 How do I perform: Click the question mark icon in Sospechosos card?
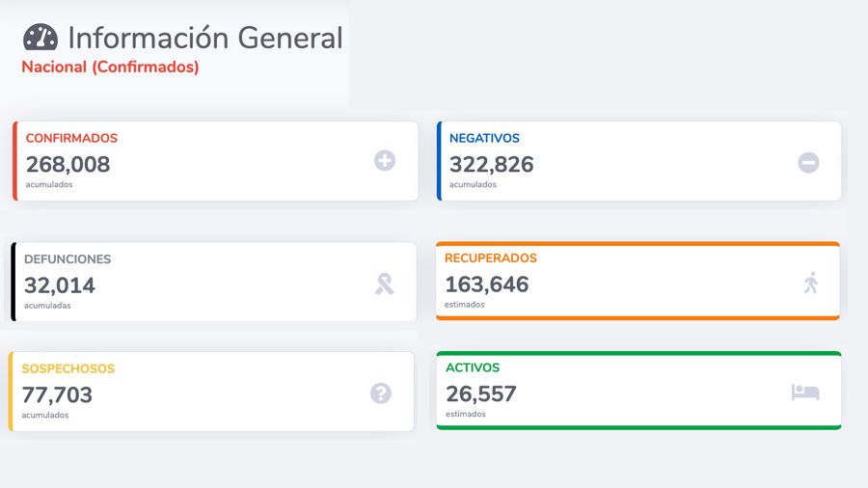pyautogui.click(x=381, y=393)
